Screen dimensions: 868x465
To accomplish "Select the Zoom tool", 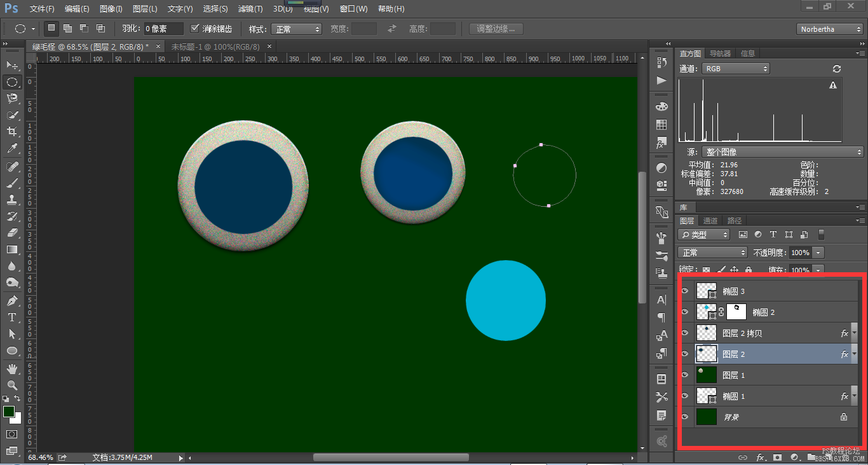I will click(12, 385).
